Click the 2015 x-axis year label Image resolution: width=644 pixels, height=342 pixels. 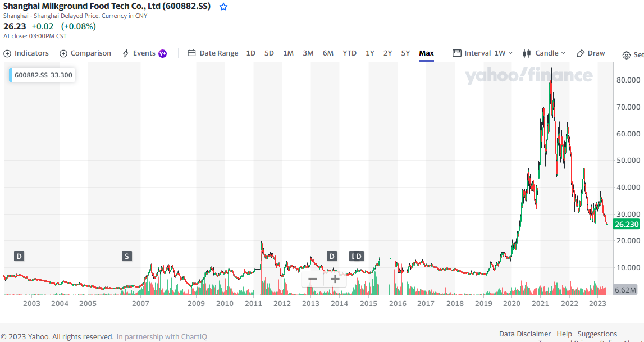coord(368,304)
